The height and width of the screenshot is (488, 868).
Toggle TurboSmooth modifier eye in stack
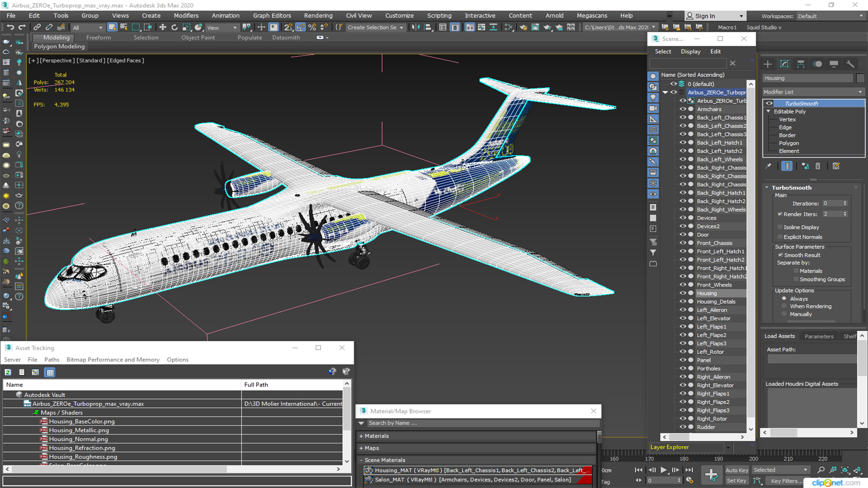(769, 103)
